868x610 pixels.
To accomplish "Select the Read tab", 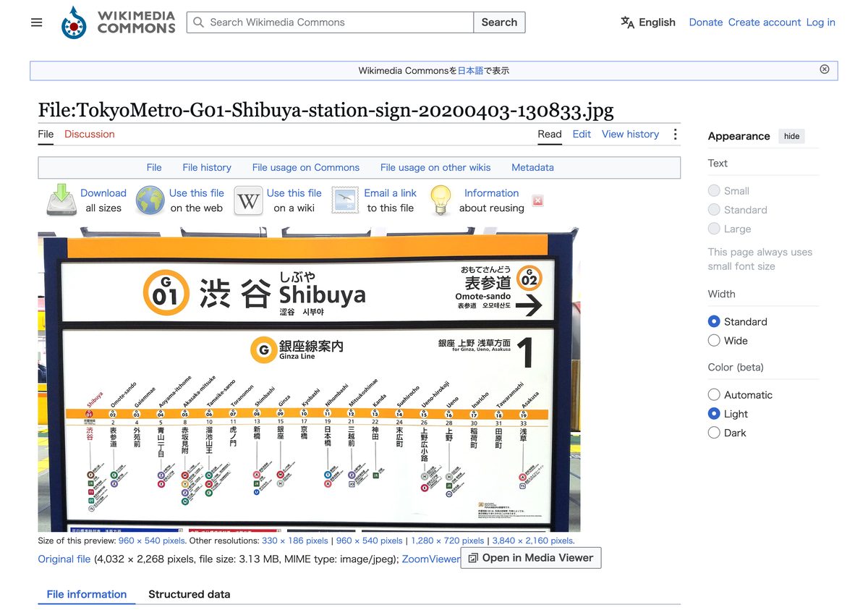I will pyautogui.click(x=550, y=134).
